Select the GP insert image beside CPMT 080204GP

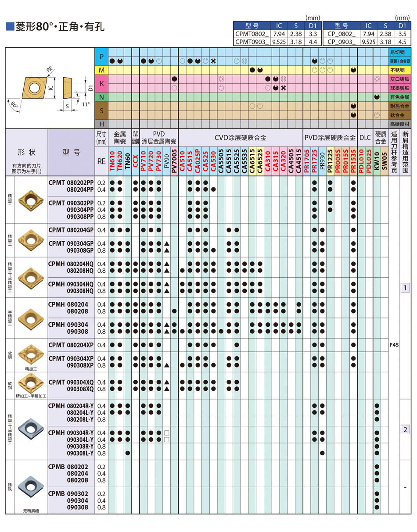(30, 239)
